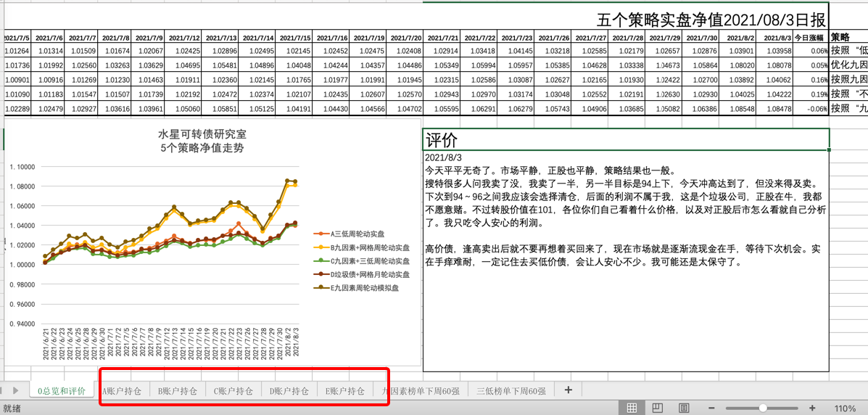
Task: Click the 1.10000 y-axis label
Action: [x=22, y=166]
